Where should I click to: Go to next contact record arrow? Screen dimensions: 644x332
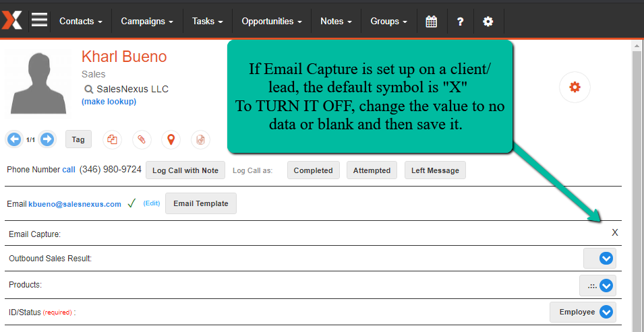pos(47,139)
